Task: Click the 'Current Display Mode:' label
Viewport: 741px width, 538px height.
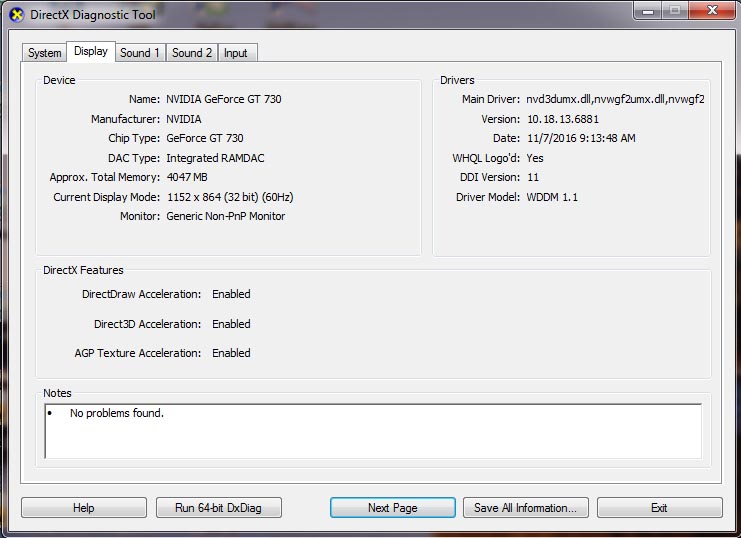Action: 107,197
